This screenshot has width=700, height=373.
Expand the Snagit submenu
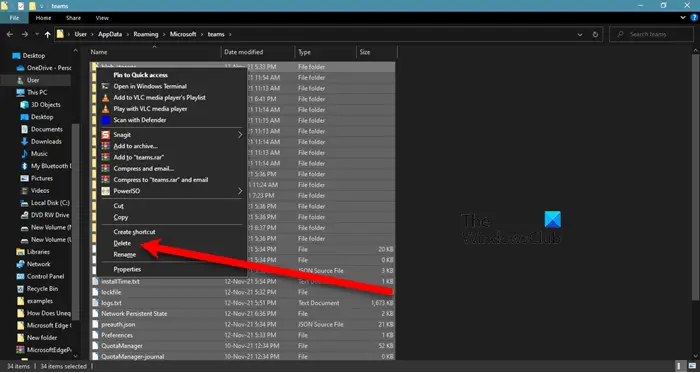[172, 135]
